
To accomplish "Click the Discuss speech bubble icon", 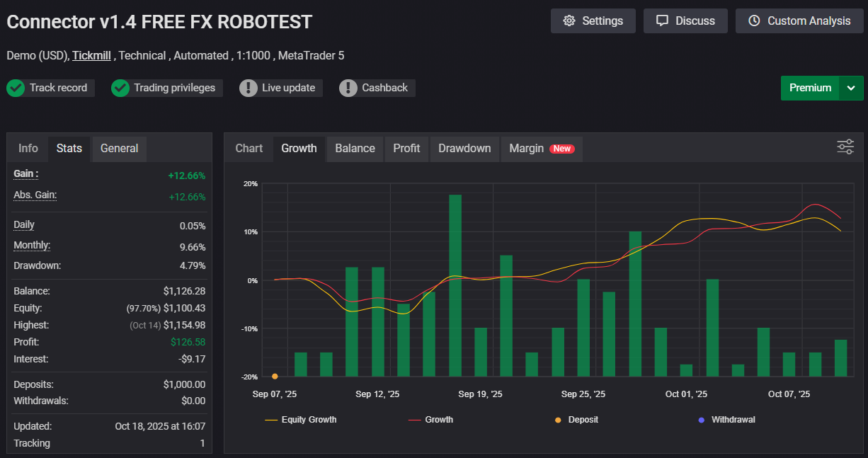I will point(662,21).
